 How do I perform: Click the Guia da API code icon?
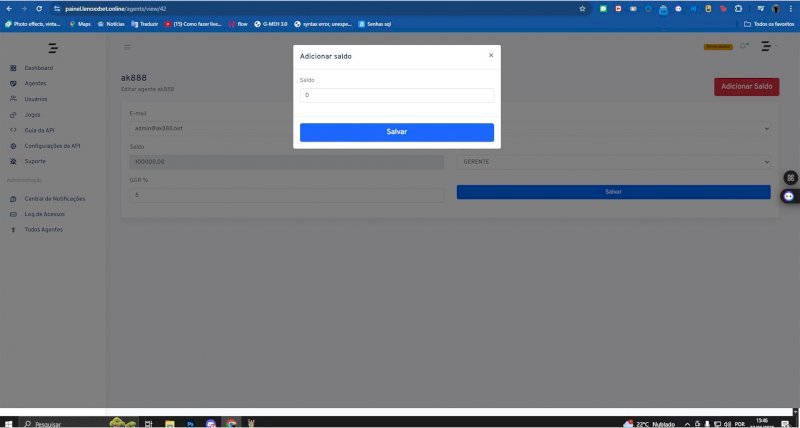coord(13,130)
